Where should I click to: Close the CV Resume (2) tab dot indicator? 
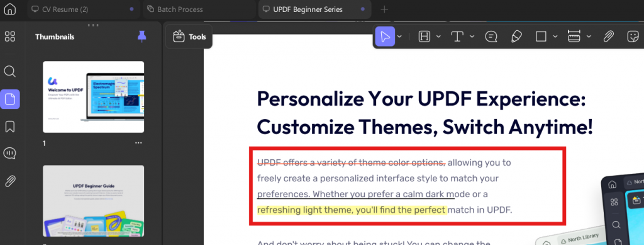pos(131,9)
